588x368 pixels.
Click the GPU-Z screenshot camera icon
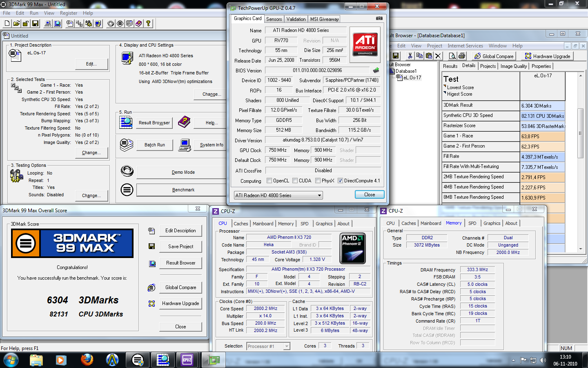[x=379, y=18]
